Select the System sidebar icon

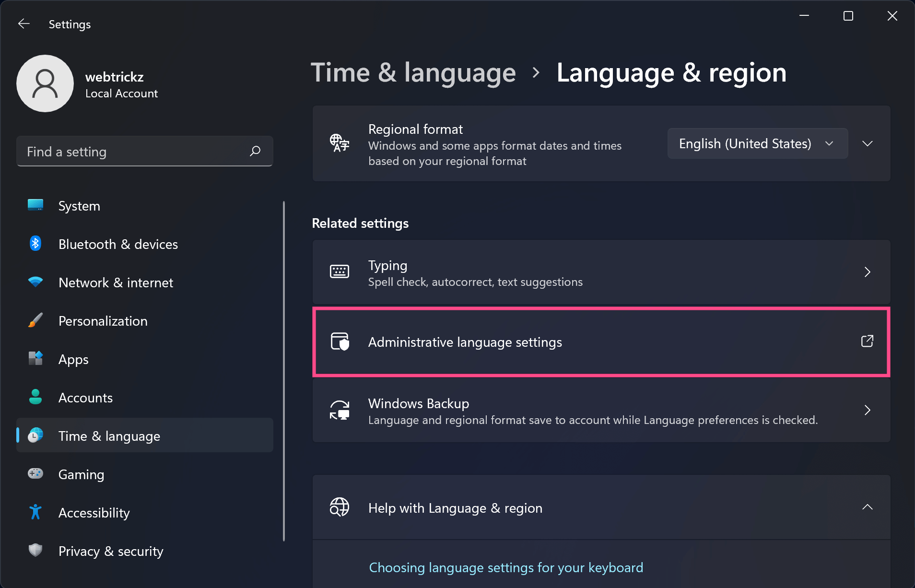[35, 205]
